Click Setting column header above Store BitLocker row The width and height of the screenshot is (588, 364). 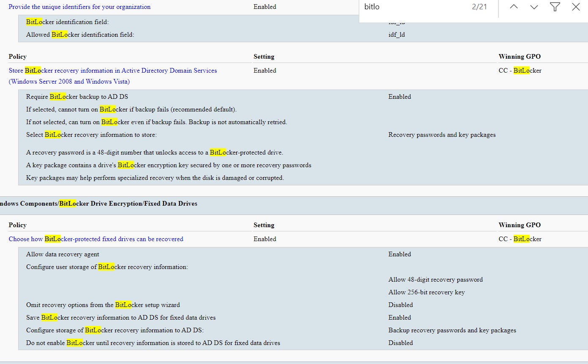pos(264,57)
